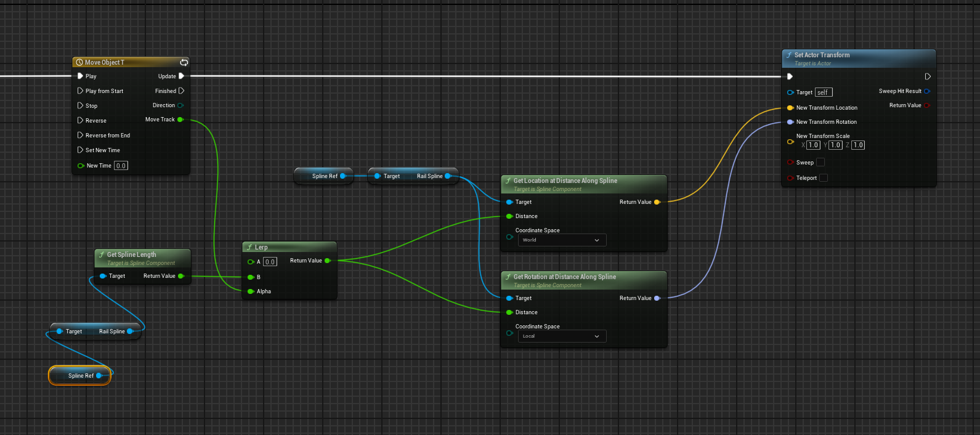Open Coordinate Space dropdown set to World
This screenshot has height=435, width=980.
(562, 240)
